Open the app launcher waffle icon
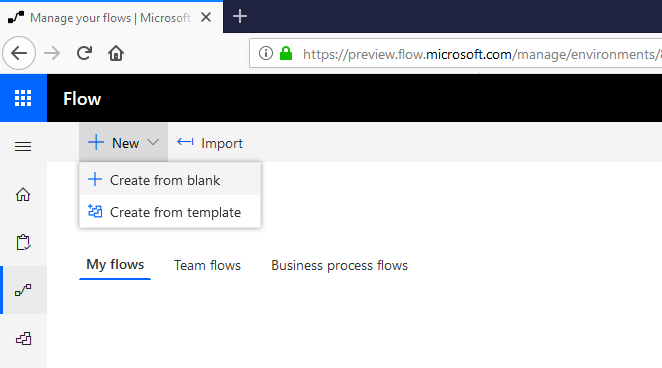 pyautogui.click(x=23, y=98)
